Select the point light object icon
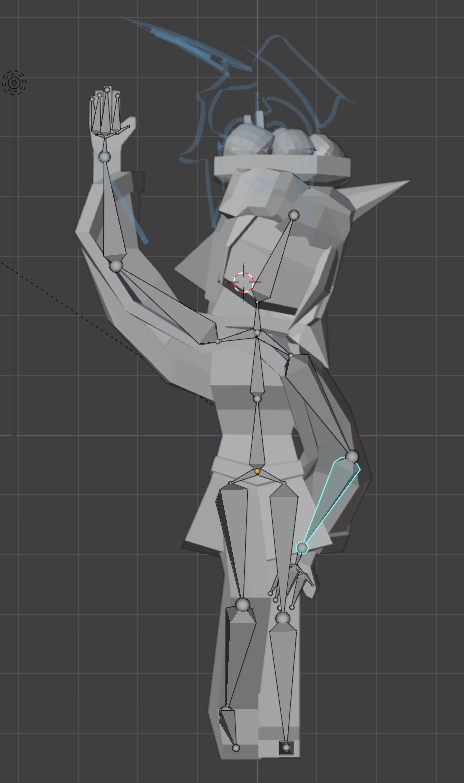Screen dimensions: 464x783 click(x=14, y=83)
